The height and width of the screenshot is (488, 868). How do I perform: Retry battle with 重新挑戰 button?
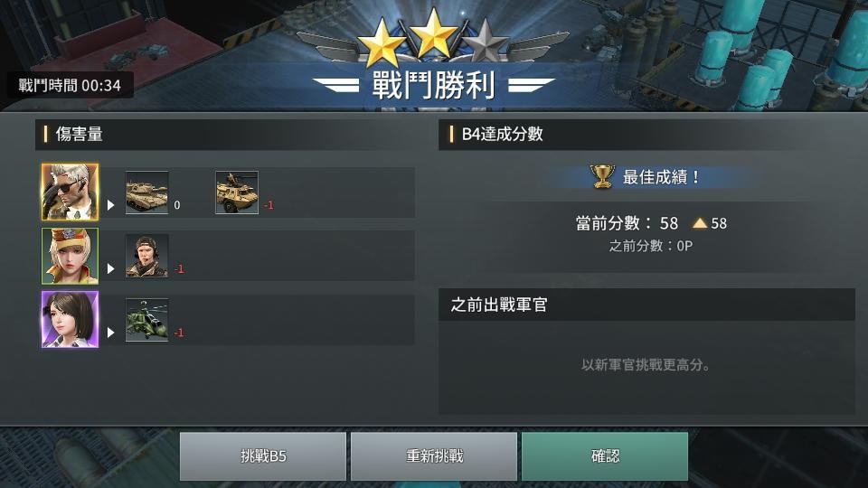(x=434, y=456)
